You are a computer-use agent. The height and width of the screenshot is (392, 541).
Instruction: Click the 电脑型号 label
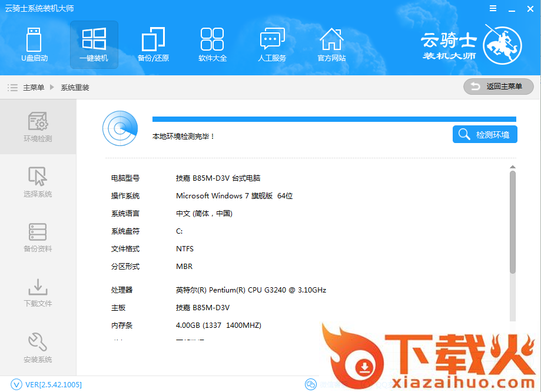click(125, 178)
